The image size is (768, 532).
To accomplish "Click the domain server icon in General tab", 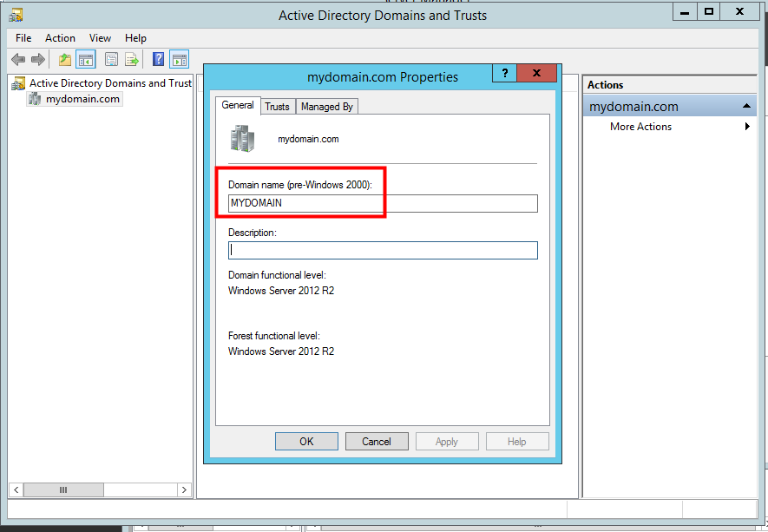I will tap(242, 138).
